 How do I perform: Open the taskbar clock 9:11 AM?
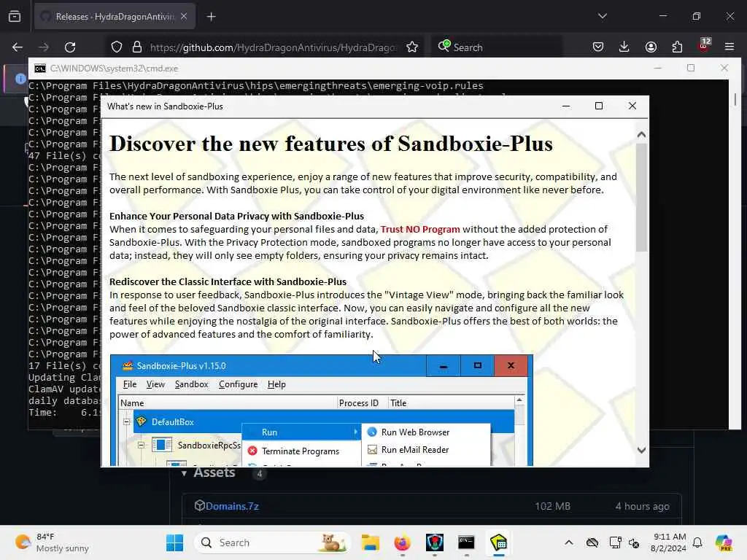pos(670,542)
